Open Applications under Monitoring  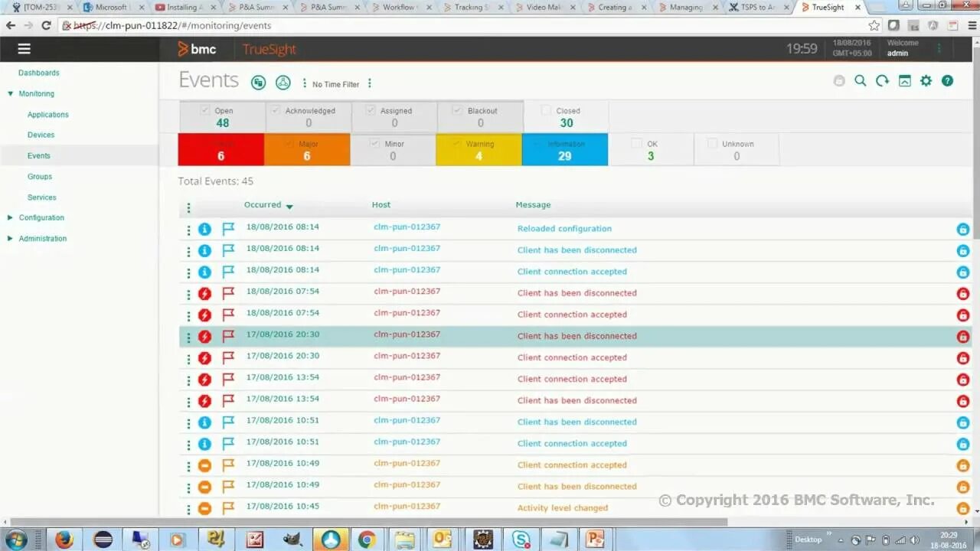[x=48, y=115]
